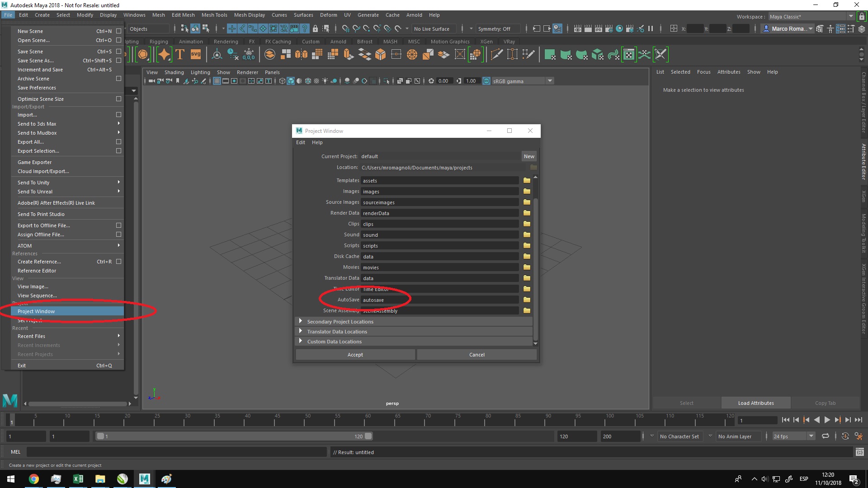Click New button beside Current Project
The image size is (868, 488).
pos(529,156)
